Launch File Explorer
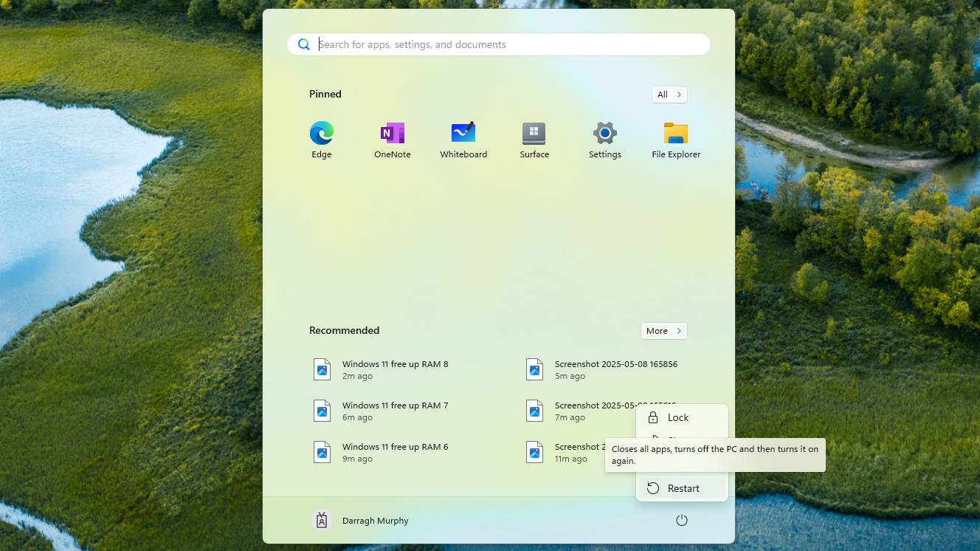The image size is (980, 551). (x=675, y=133)
